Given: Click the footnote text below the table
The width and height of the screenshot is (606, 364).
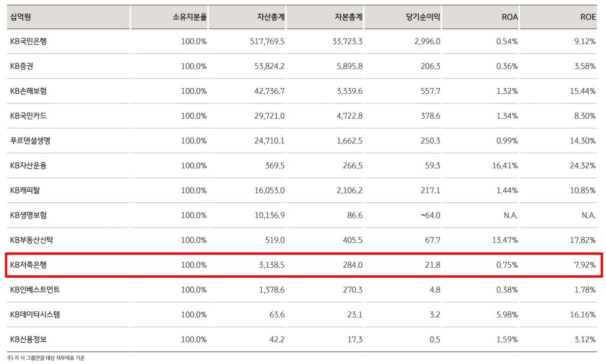Looking at the screenshot, I should [x=46, y=358].
